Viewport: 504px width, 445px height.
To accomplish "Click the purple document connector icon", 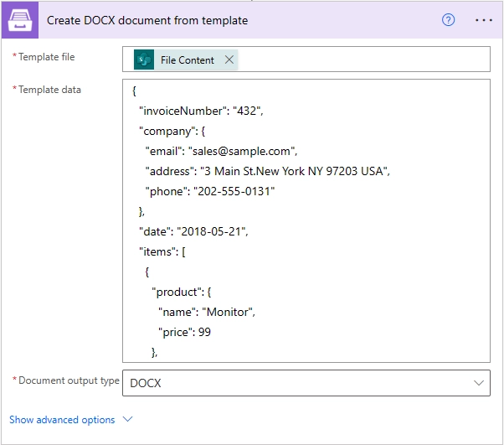I will [20, 20].
